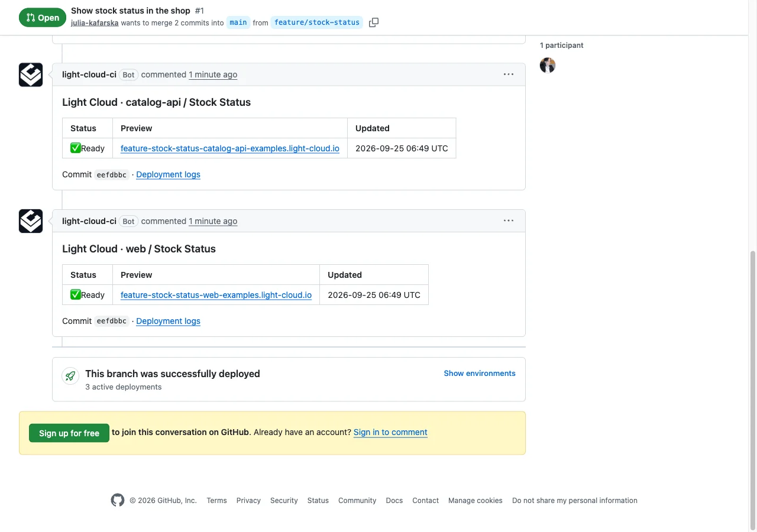Open options menu on catalog-api comment
This screenshot has height=532, width=757.
509,74
